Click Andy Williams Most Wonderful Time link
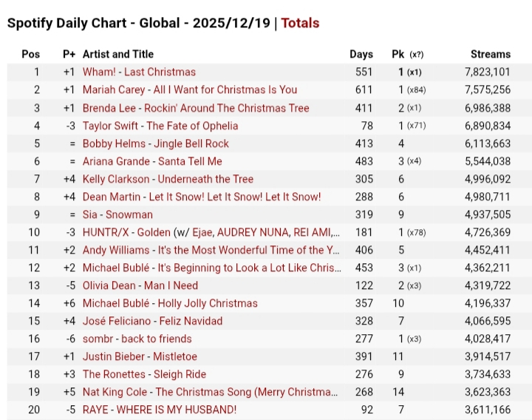This screenshot has width=532, height=420. [211, 250]
